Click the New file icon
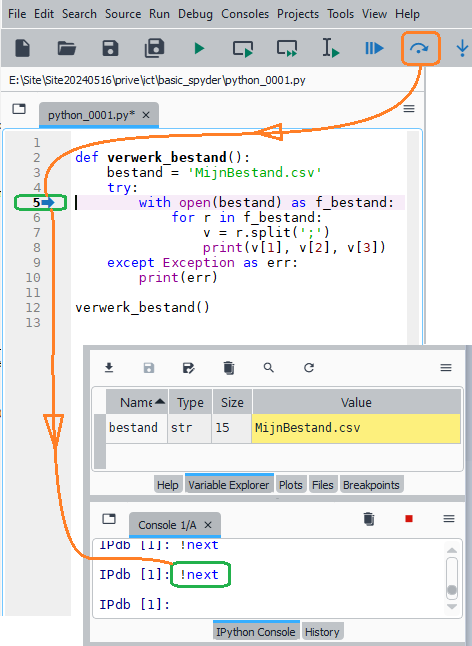The height and width of the screenshot is (646, 472). point(23,49)
